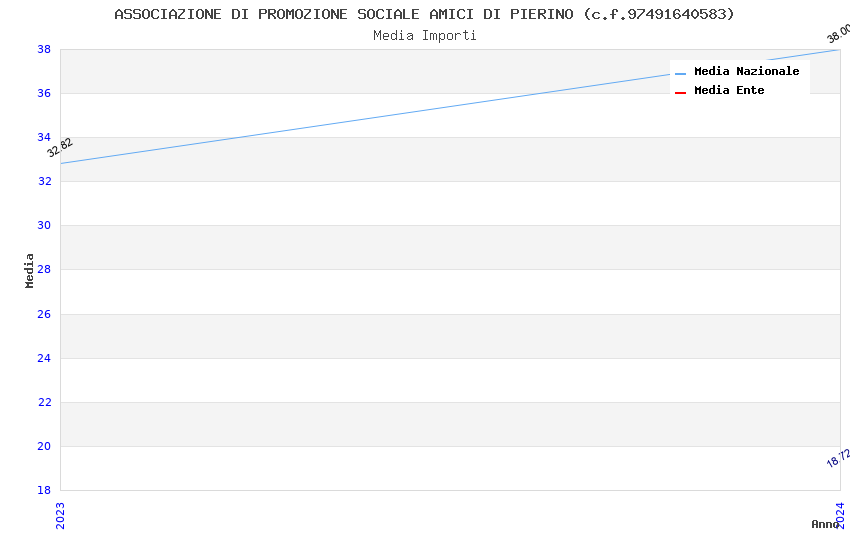Select the Media Importi subtitle

(x=424, y=36)
